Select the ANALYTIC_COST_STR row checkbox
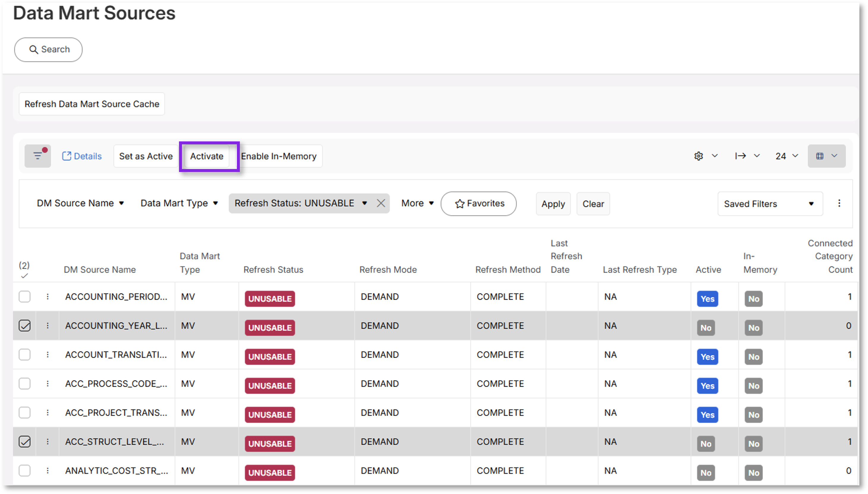 pos(24,471)
